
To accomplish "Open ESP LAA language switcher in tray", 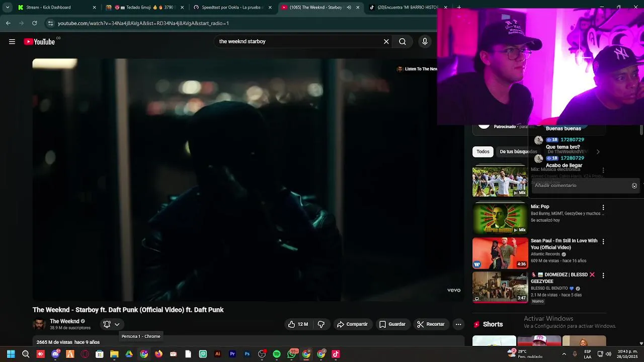I will tap(587, 354).
